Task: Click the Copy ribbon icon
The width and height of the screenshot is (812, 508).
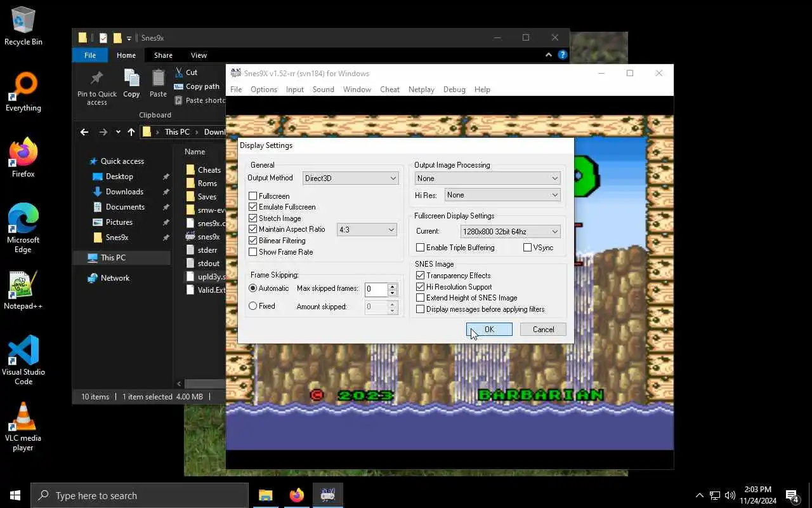Action: click(x=131, y=83)
